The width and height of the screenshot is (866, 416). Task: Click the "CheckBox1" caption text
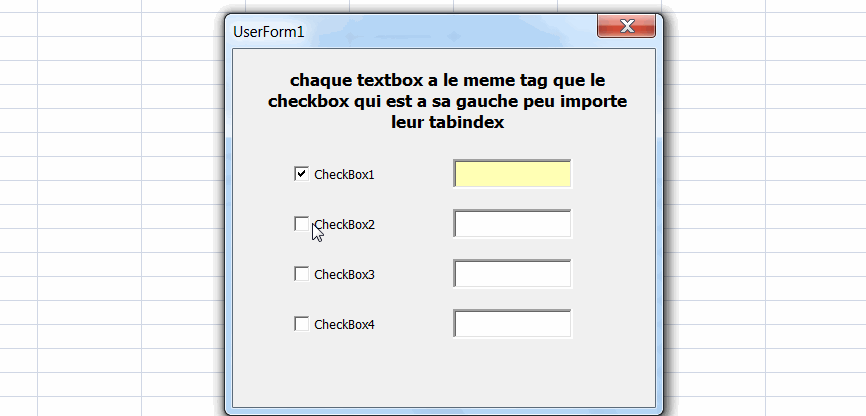[x=344, y=175]
